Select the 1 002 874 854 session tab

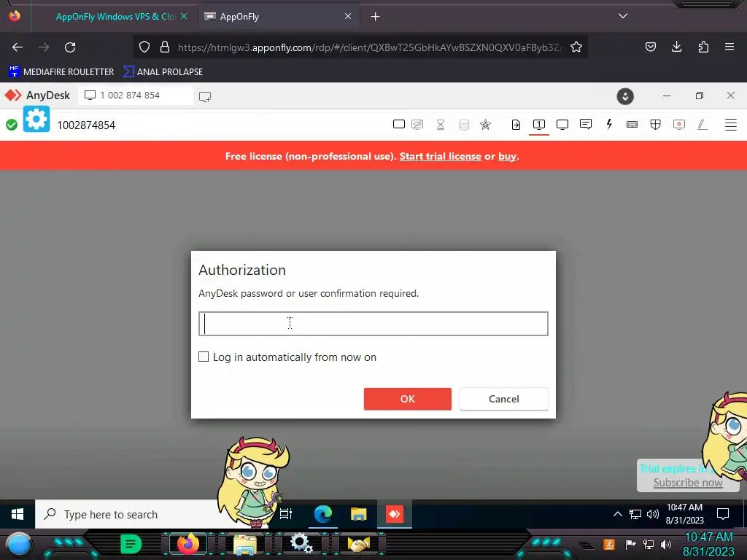(136, 96)
